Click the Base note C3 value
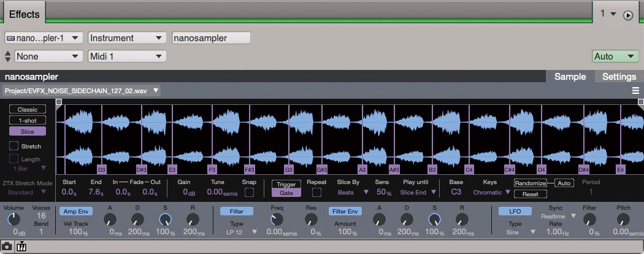This screenshot has height=254, width=644. (x=456, y=192)
